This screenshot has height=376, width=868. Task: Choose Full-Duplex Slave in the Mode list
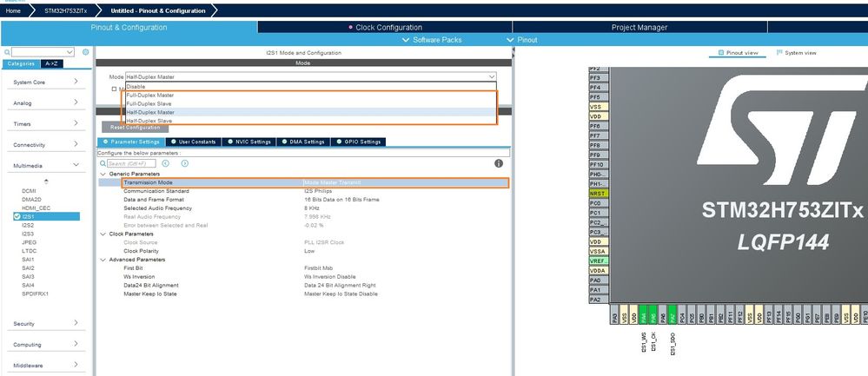pos(310,103)
